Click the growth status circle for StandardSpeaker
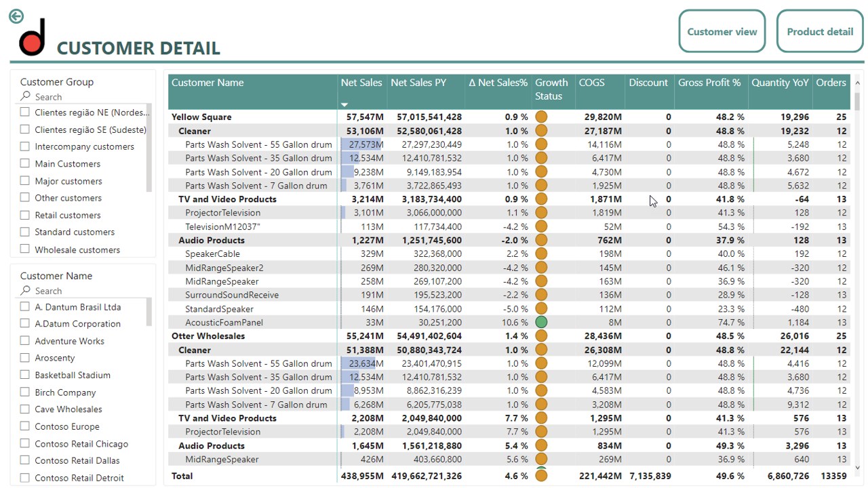The width and height of the screenshot is (868, 488). click(541, 308)
